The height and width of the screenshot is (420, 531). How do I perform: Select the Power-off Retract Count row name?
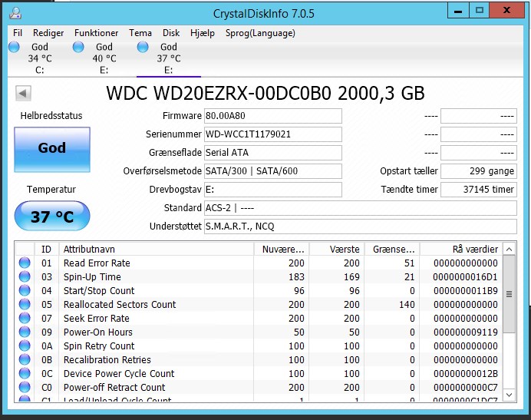point(114,387)
